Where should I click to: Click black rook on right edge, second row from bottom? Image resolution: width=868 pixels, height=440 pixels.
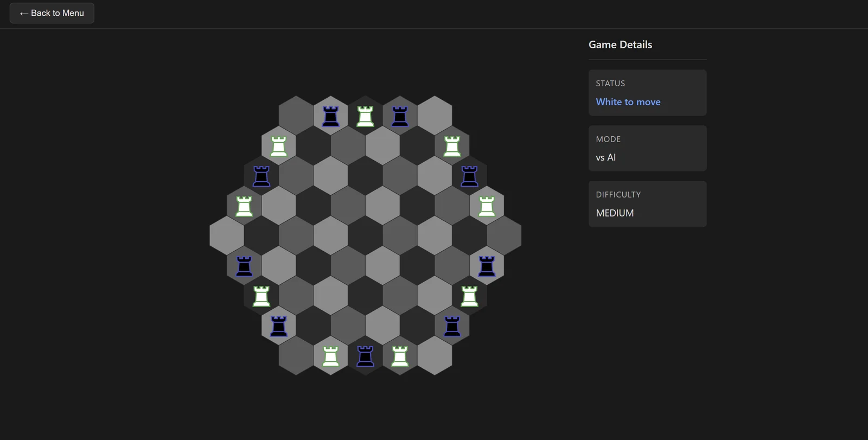click(x=452, y=326)
